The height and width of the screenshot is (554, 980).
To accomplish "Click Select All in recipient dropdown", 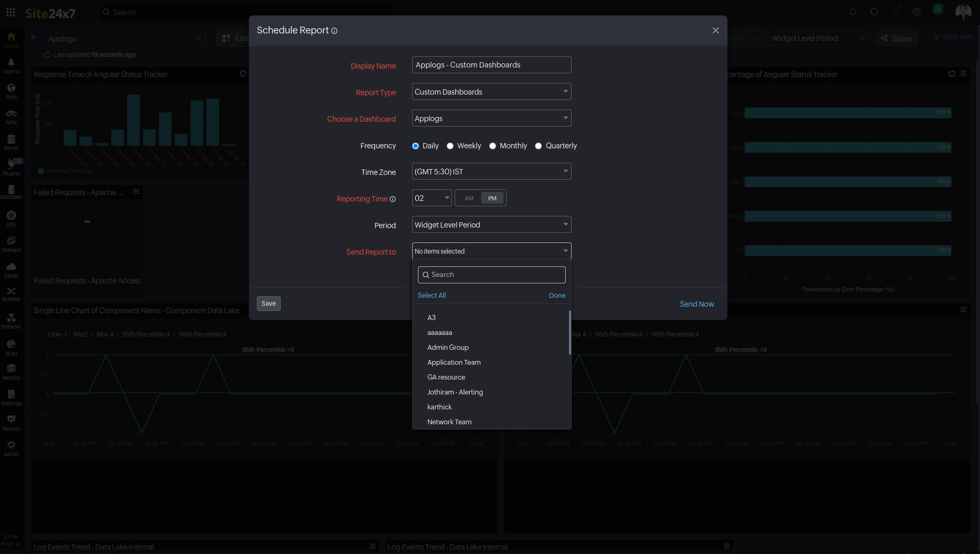I will coord(432,296).
